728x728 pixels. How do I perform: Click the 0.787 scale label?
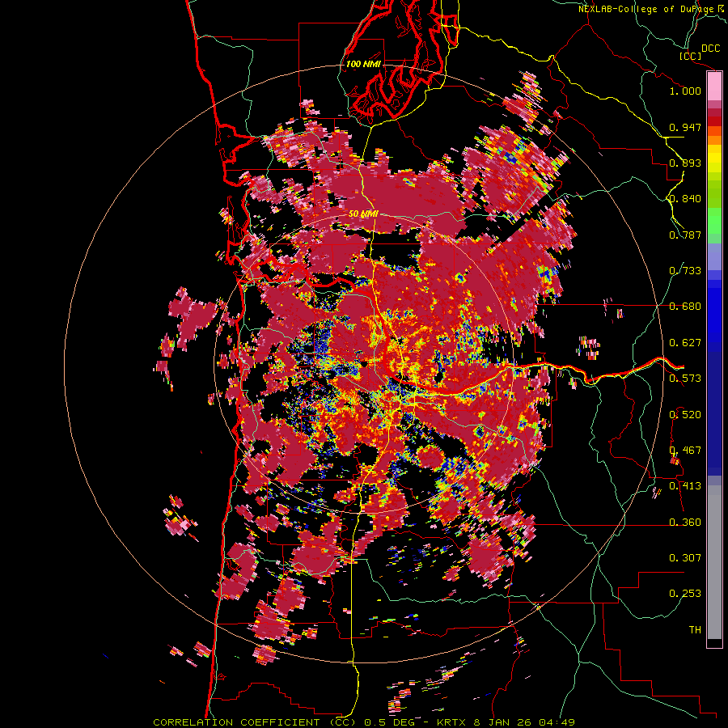[685, 235]
